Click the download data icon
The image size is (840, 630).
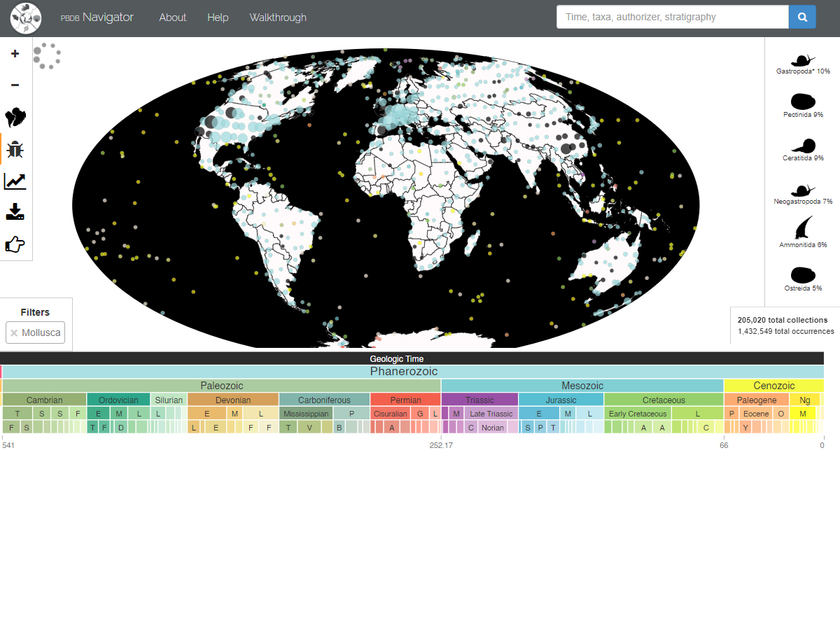click(15, 212)
